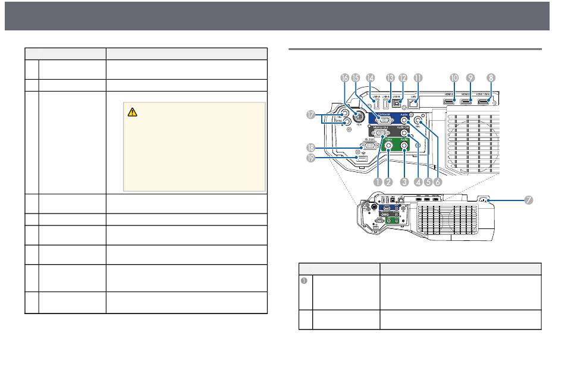The width and height of the screenshot is (565, 392).
Task: Click the USB port marked by callout 19
Action: click(x=362, y=159)
